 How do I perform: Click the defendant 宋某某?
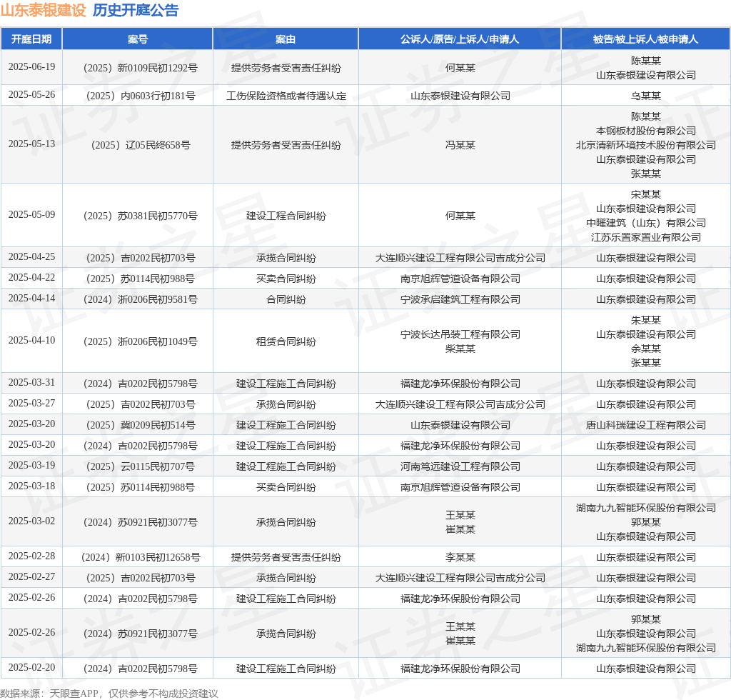tap(645, 194)
